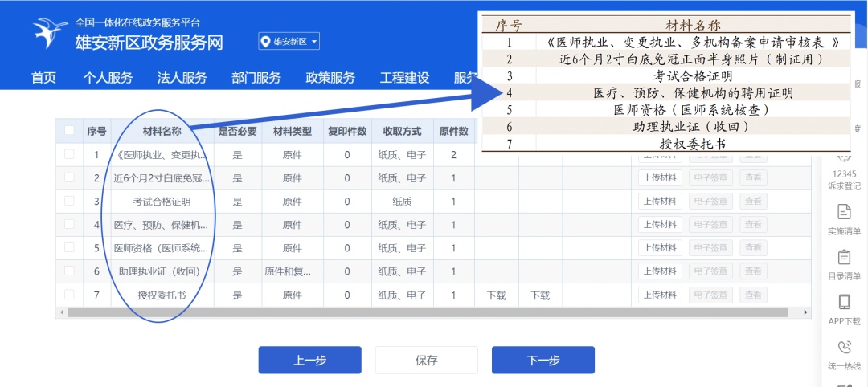Open the 目录清单 clipboard icon

point(844,258)
